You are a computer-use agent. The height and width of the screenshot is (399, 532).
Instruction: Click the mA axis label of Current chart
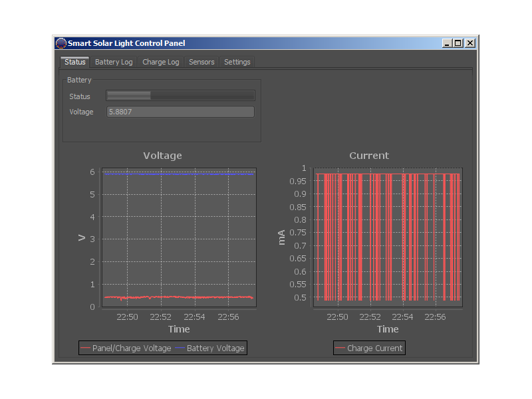pos(281,237)
